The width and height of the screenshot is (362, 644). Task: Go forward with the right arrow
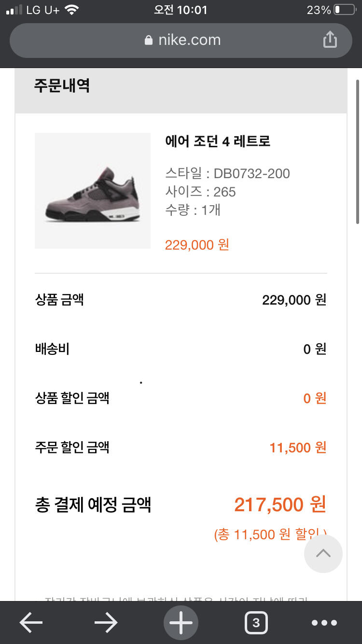pyautogui.click(x=106, y=623)
